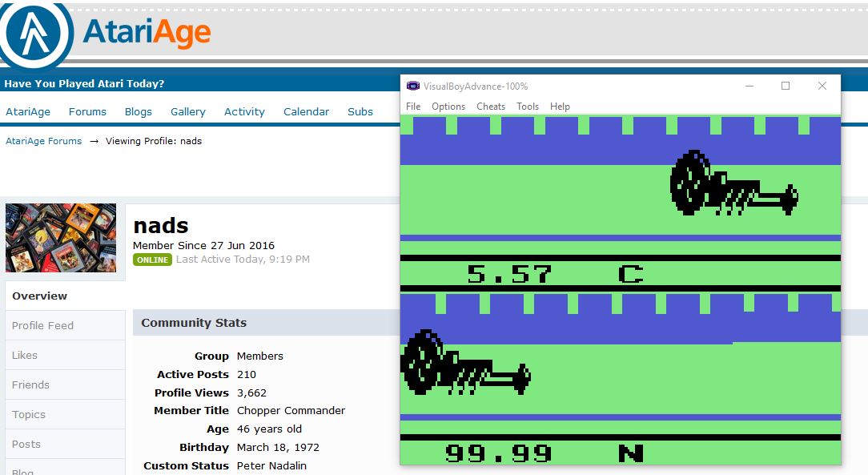Open the Forums navigation link
The width and height of the screenshot is (868, 475).
[87, 112]
